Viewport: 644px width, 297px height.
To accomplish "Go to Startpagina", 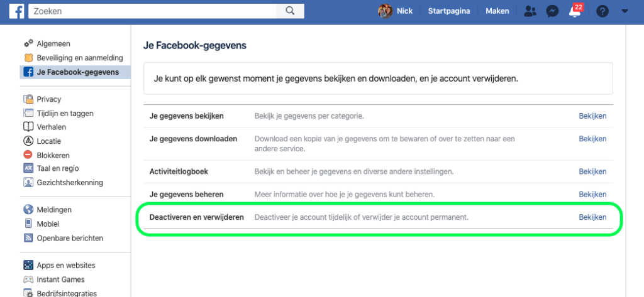I will (x=449, y=11).
